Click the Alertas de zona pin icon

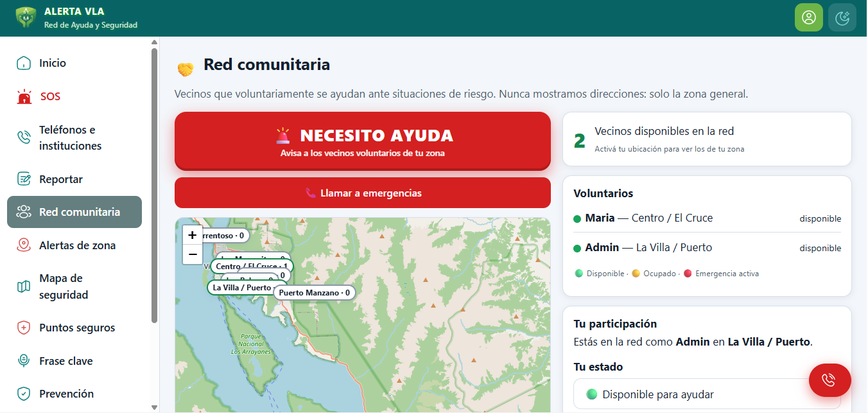tap(24, 245)
